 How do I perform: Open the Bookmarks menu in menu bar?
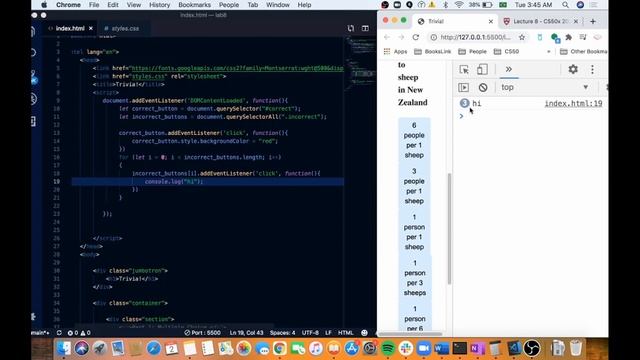tap(194, 5)
